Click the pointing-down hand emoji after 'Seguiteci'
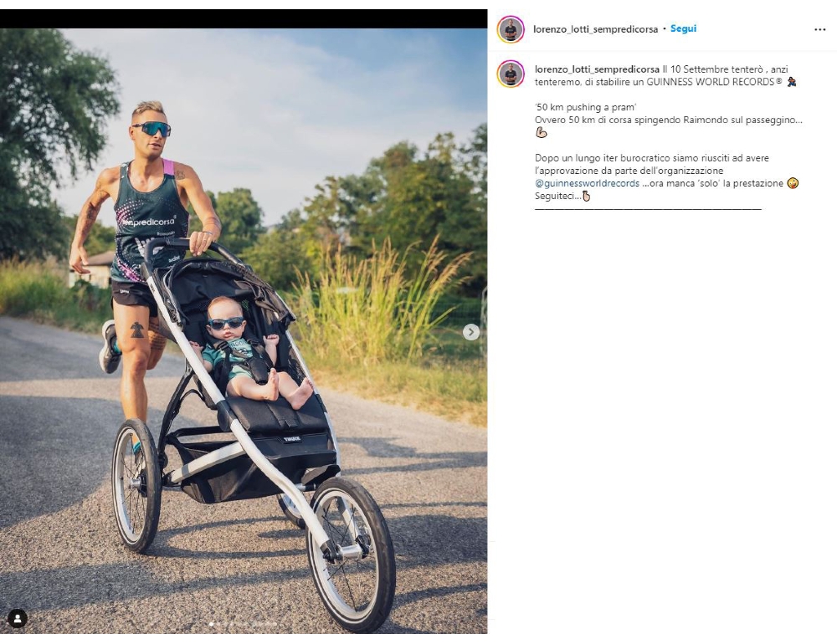This screenshot has height=644, width=837. (x=586, y=196)
